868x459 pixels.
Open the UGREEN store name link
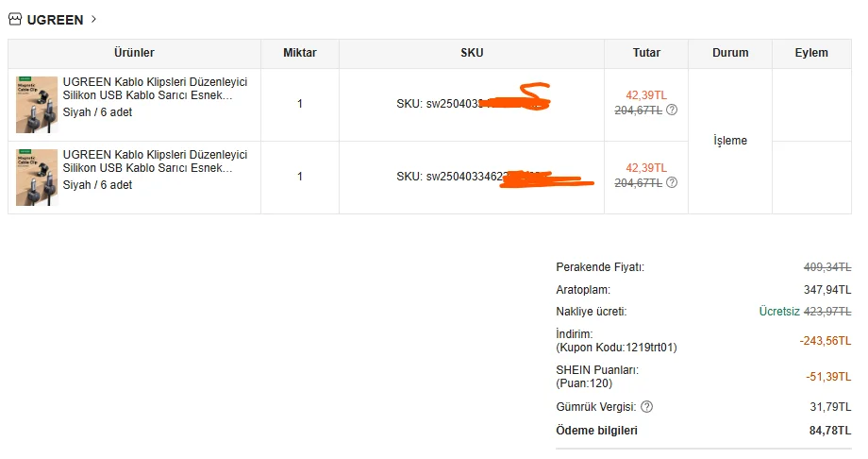(x=55, y=20)
